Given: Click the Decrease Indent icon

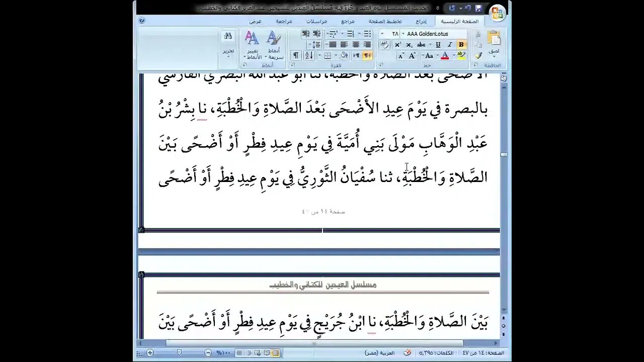Looking at the screenshot, I should [x=317, y=34].
